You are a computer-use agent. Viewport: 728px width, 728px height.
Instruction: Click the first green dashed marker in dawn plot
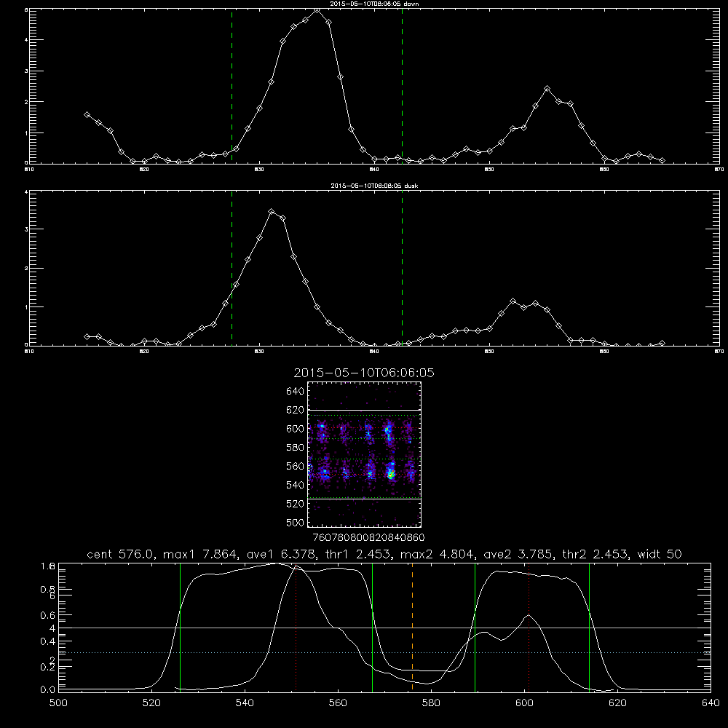[232, 86]
